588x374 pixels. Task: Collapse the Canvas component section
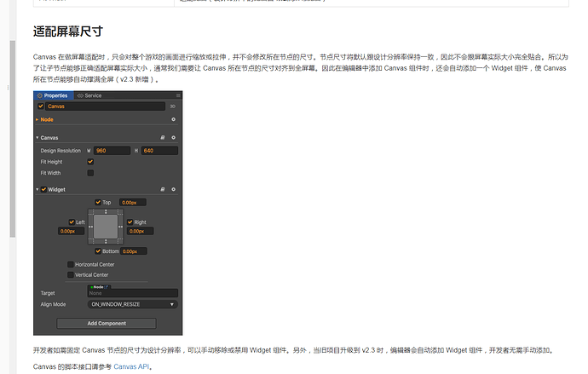37,137
